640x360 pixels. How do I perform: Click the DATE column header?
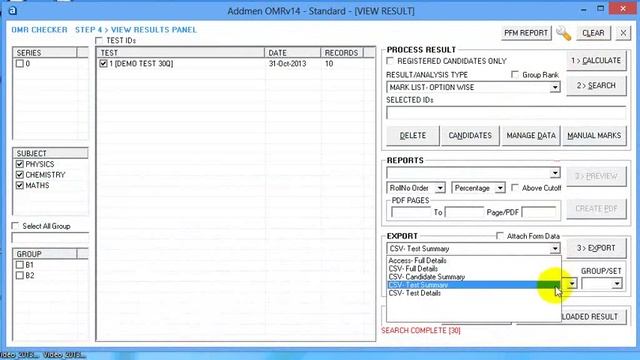click(x=292, y=53)
